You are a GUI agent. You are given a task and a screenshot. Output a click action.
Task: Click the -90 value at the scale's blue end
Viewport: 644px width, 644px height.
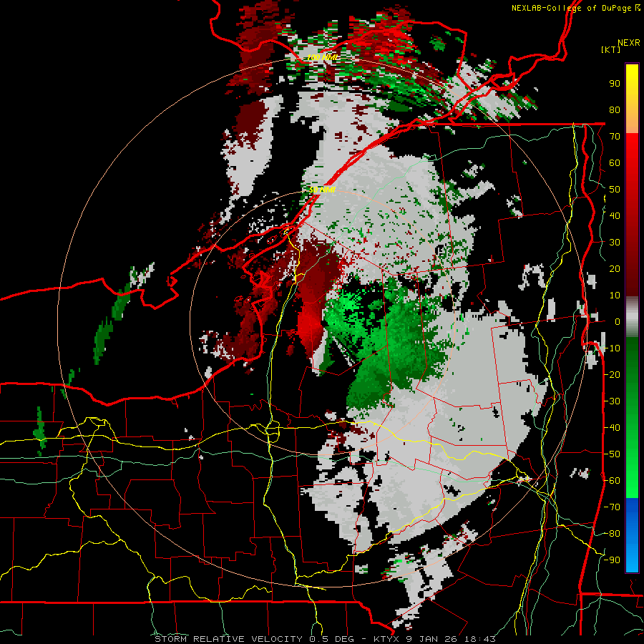tap(612, 560)
